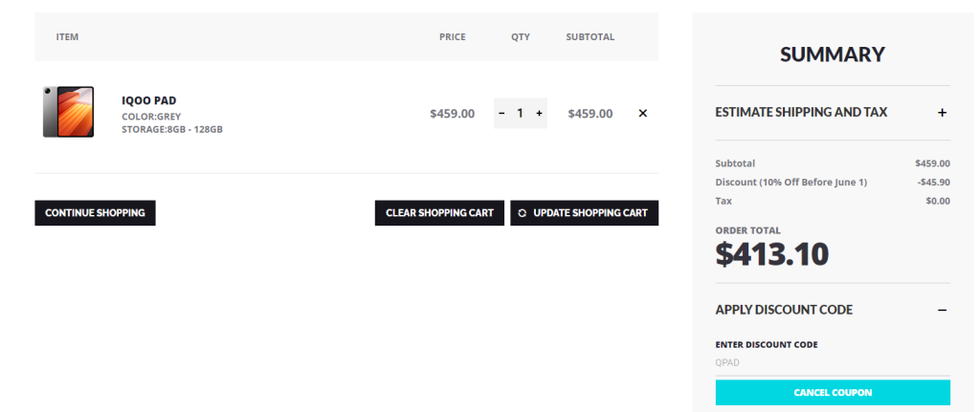Decrease iQOO Pad quantity with minus
Image resolution: width=980 pixels, height=412 pixels.
coord(501,113)
